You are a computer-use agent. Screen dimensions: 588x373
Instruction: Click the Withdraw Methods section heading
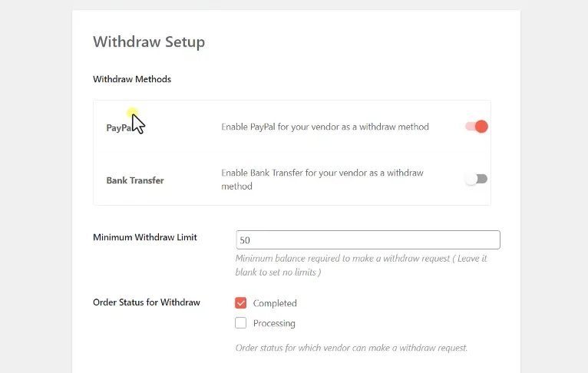tap(132, 79)
